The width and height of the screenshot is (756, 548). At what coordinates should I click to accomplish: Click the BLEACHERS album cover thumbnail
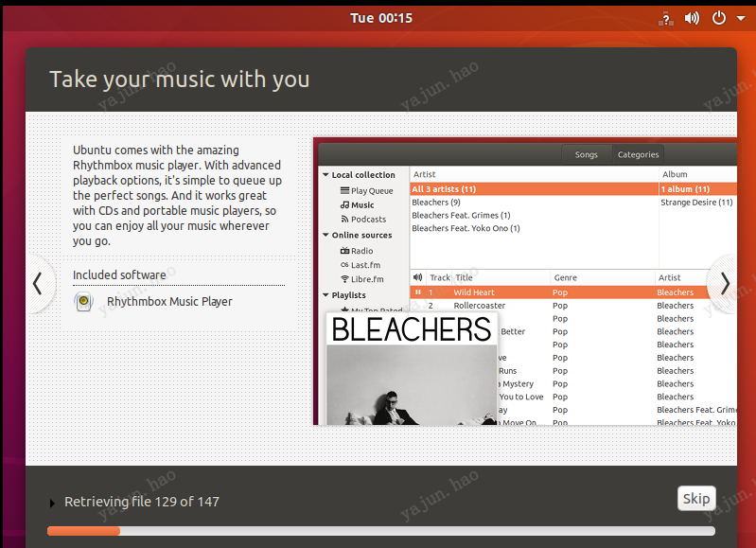click(412, 369)
